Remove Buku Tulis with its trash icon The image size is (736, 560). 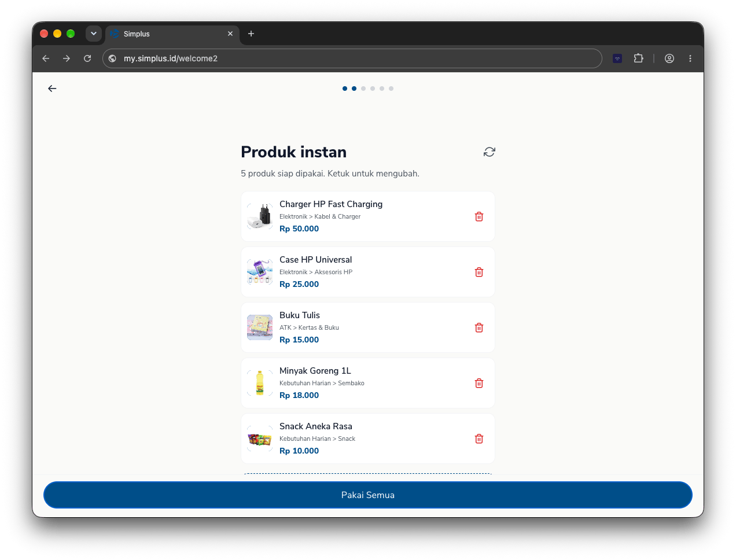479,327
